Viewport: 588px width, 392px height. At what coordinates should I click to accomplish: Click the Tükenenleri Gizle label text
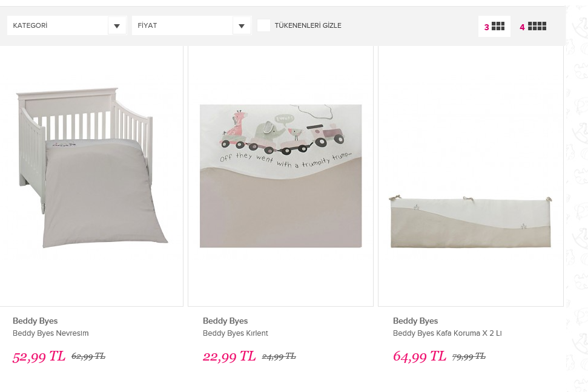coord(308,26)
